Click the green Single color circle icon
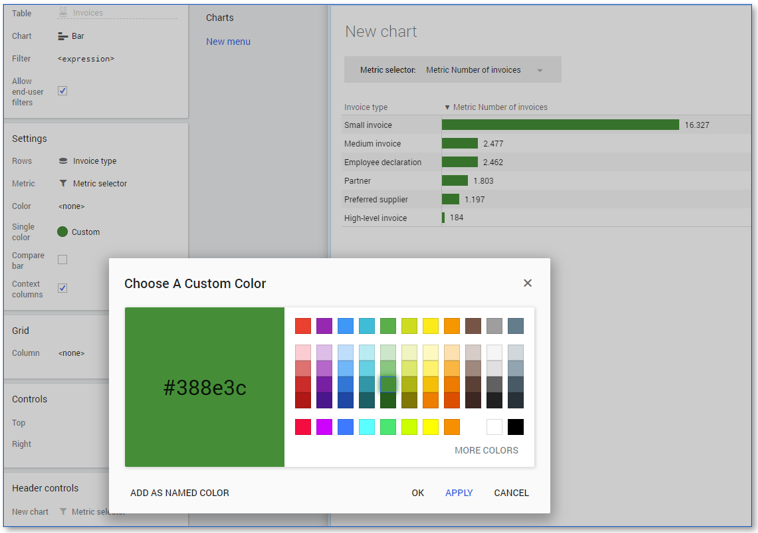Viewport: 758px width, 533px height. 63,232
